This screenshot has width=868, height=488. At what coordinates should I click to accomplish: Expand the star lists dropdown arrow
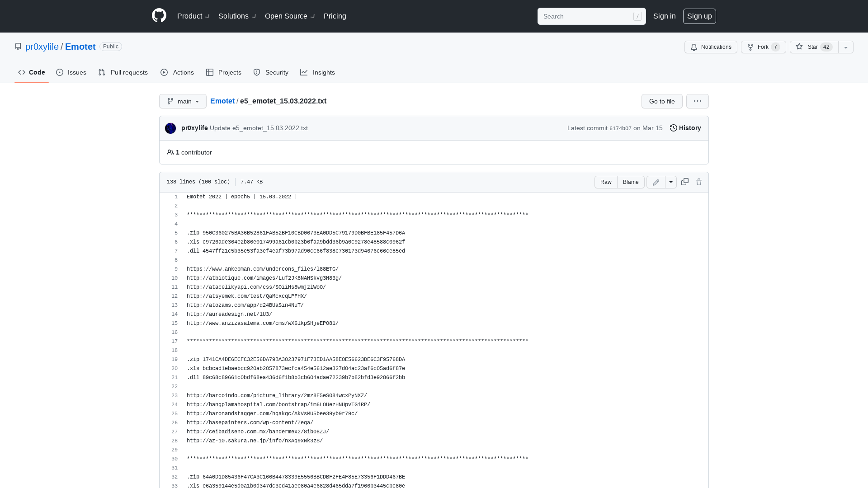pyautogui.click(x=846, y=47)
